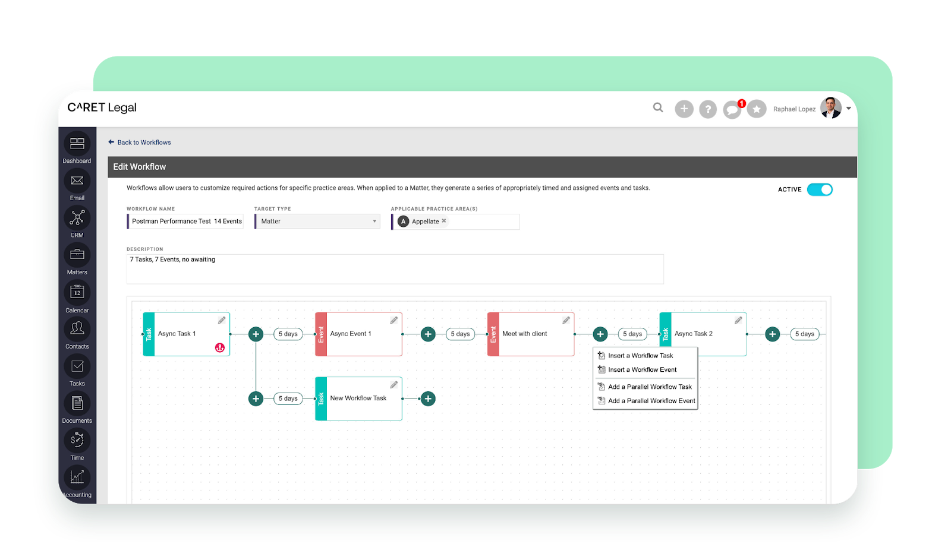Image resolution: width=951 pixels, height=560 pixels.
Task: Click the Workflow Name input field
Action: [x=185, y=222]
